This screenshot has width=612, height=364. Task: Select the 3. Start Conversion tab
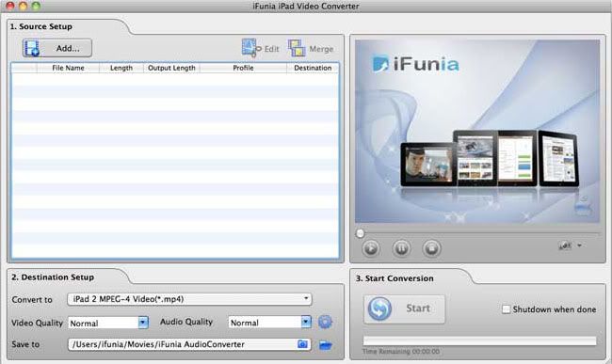[395, 278]
